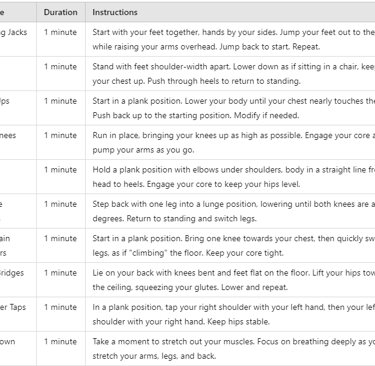Click 'Take a moment to stretch' instructions cell

[230, 348]
